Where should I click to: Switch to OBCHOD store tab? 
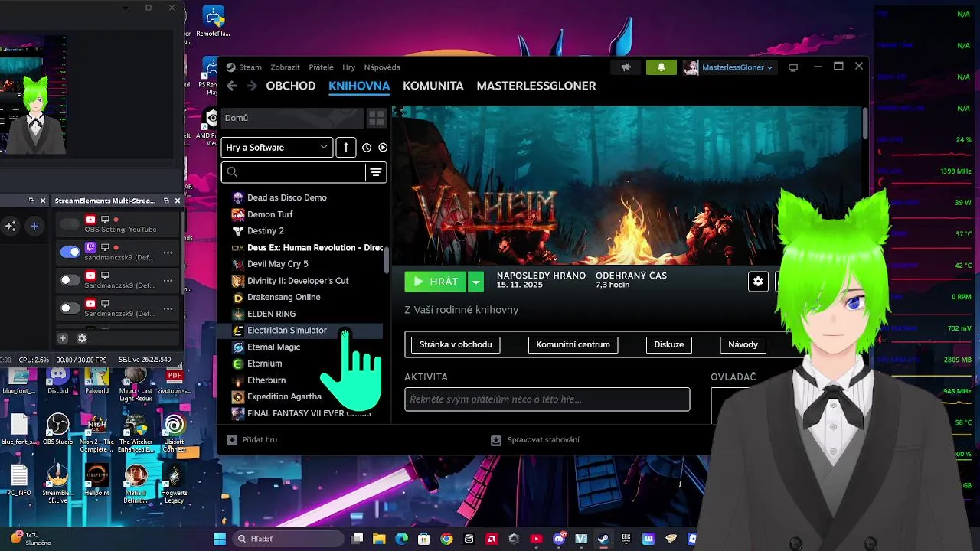coord(291,86)
